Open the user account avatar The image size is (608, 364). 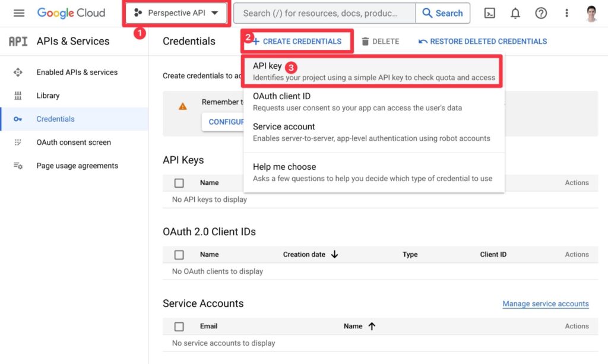(x=591, y=14)
